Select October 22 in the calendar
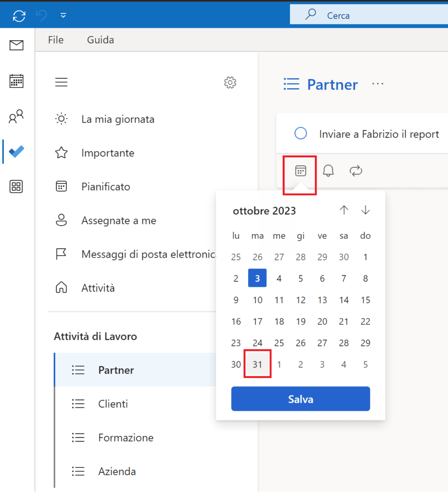The image size is (448, 492). pyautogui.click(x=365, y=321)
